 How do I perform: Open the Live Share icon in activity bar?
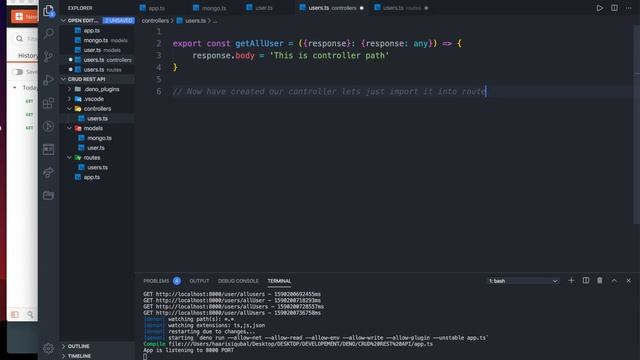[x=49, y=173]
